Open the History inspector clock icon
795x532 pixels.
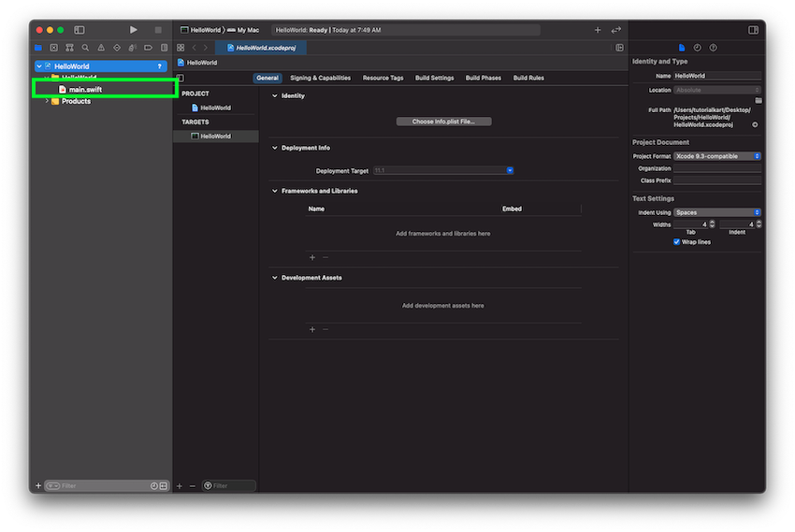pos(697,48)
